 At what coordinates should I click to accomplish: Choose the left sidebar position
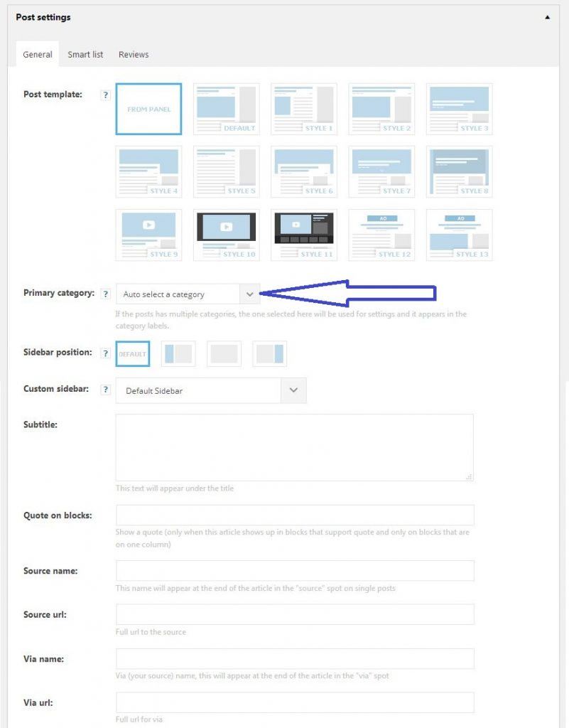(x=178, y=353)
